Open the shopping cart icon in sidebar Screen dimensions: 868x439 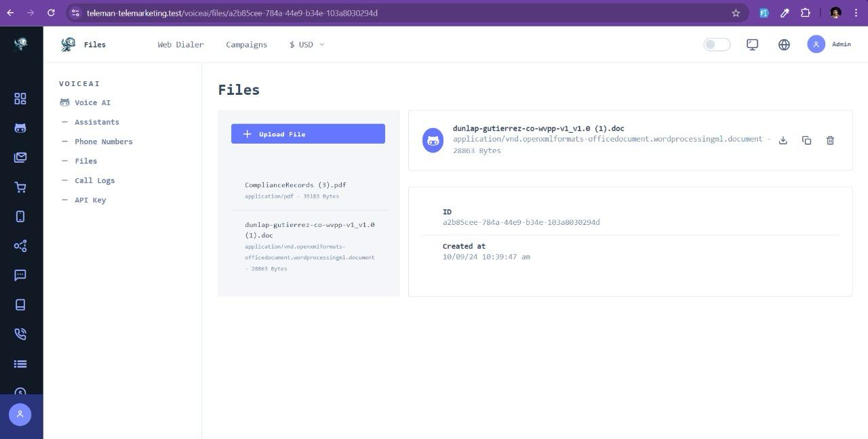point(20,187)
